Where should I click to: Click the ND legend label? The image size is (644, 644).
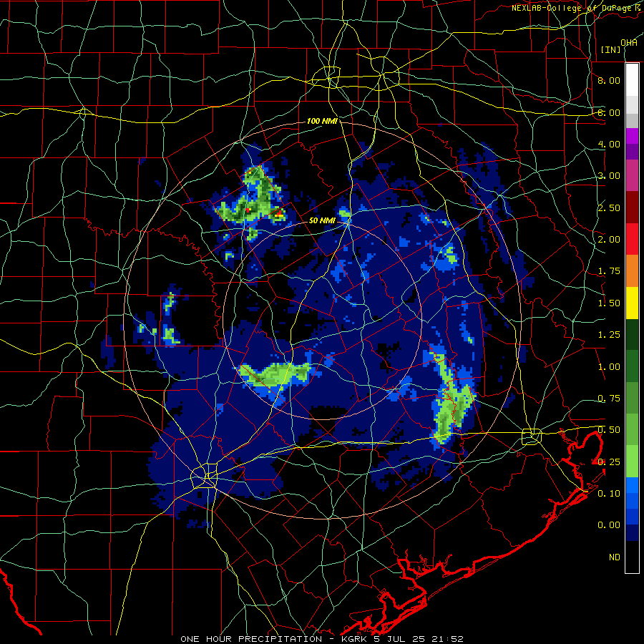(615, 557)
